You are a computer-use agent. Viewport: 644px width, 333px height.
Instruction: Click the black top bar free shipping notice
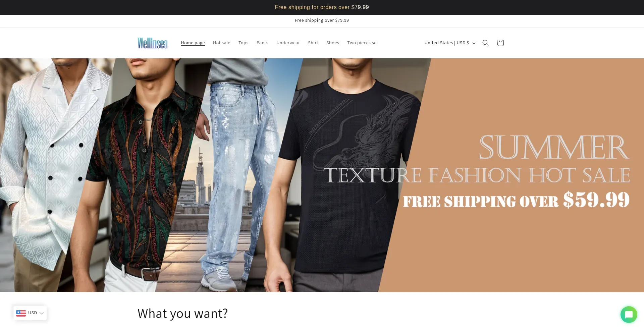pos(322,7)
